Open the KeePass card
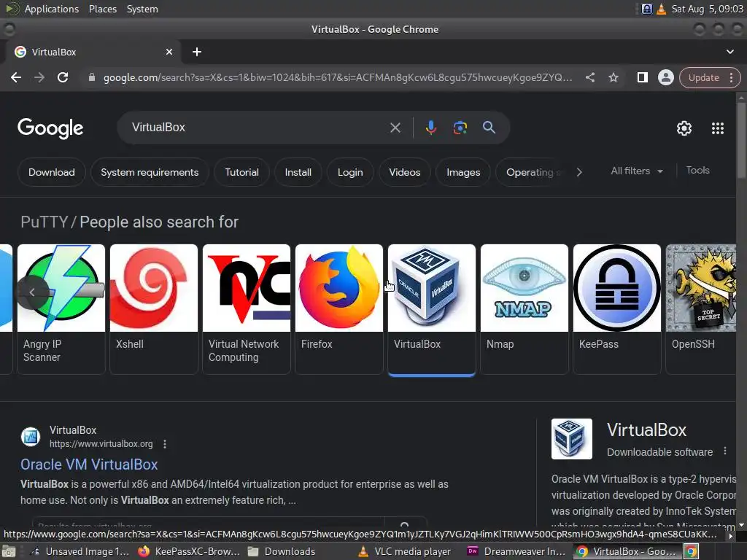 pyautogui.click(x=617, y=309)
